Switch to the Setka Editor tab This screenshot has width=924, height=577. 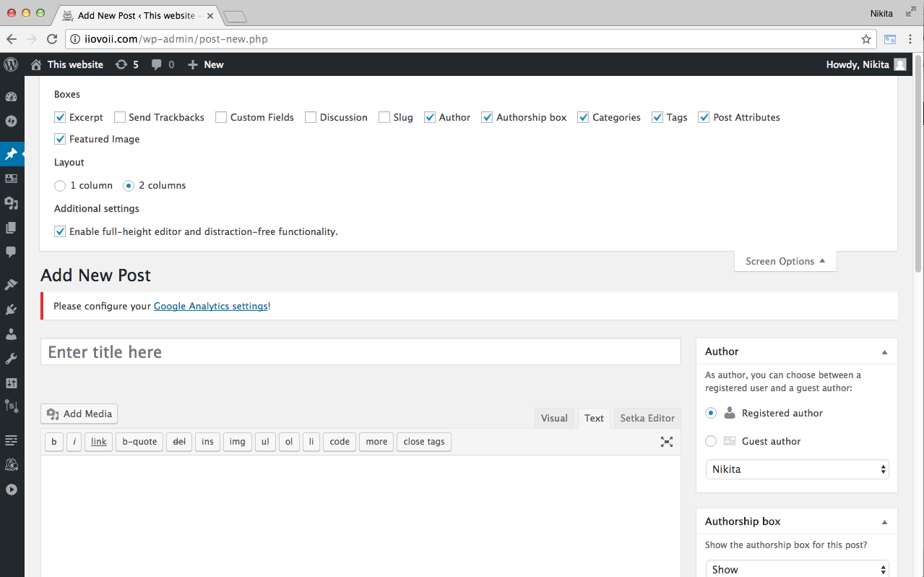pos(647,418)
